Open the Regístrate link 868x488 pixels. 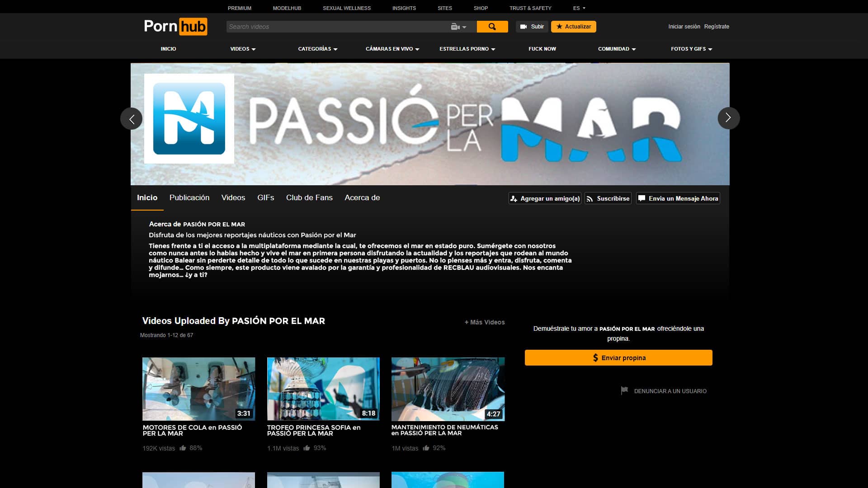(717, 27)
